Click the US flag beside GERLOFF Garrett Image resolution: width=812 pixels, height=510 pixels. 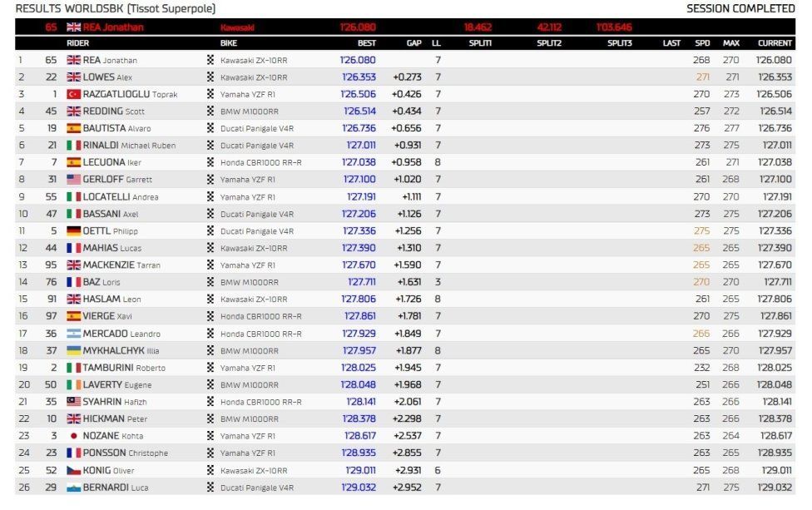click(73, 180)
